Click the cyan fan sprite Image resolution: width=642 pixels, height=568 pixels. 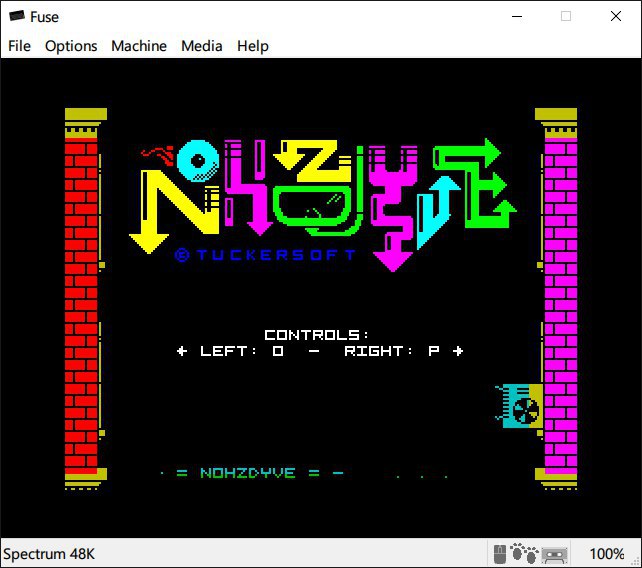pyautogui.click(x=519, y=405)
